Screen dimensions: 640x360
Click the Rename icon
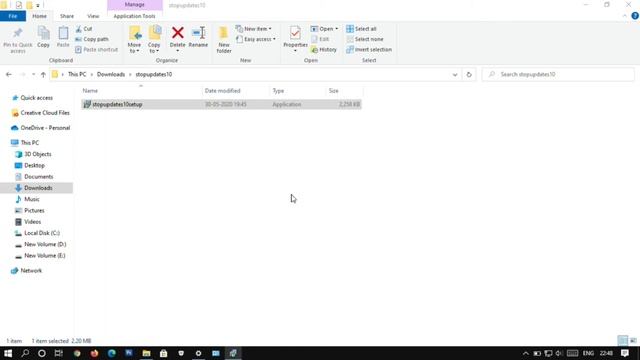pyautogui.click(x=198, y=33)
